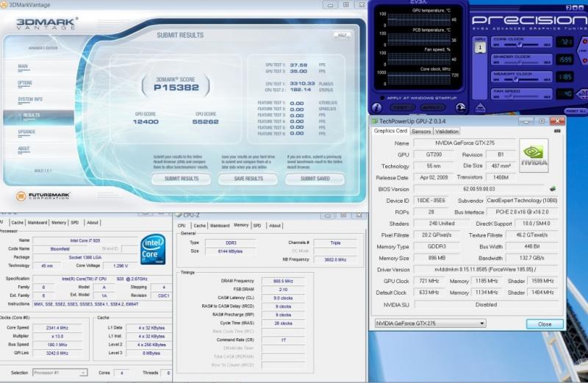Viewport: 588px width, 383px height.
Task: Click Reset All in EVGA Precision
Action: (x=576, y=111)
